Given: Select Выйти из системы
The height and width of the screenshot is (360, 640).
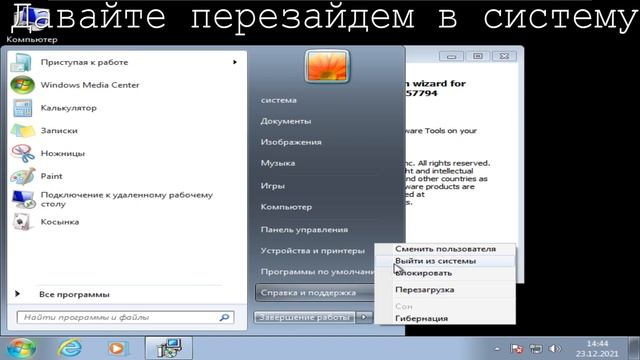Looking at the screenshot, I should [x=445, y=261].
